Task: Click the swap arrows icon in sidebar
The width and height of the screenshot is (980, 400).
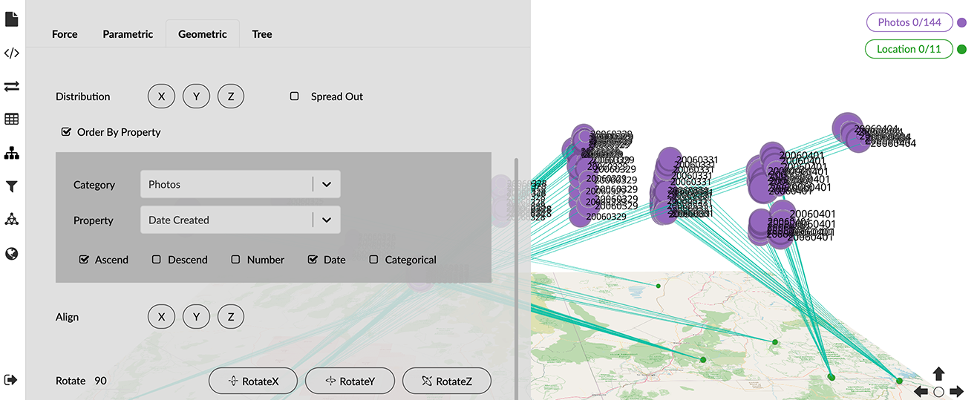Action: 12,87
